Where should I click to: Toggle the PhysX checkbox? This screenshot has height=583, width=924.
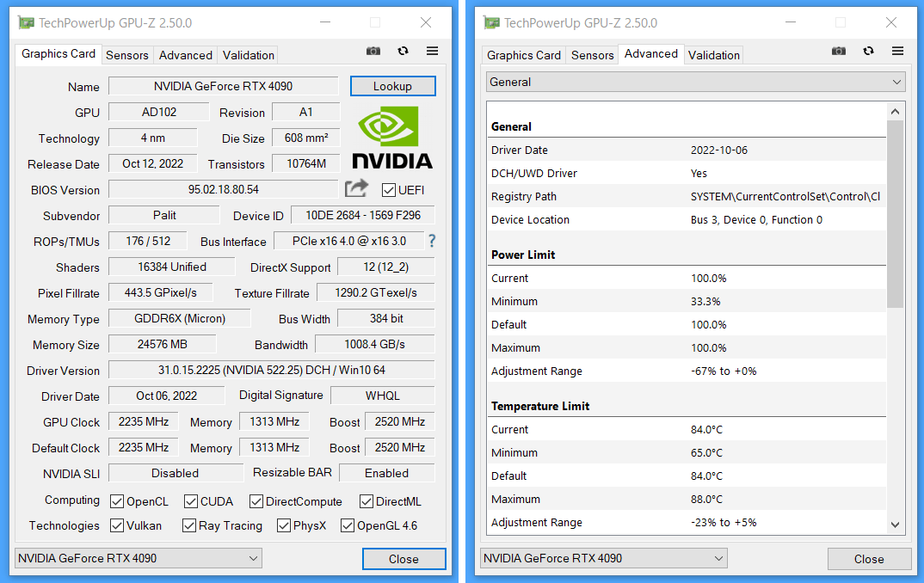coord(284,526)
